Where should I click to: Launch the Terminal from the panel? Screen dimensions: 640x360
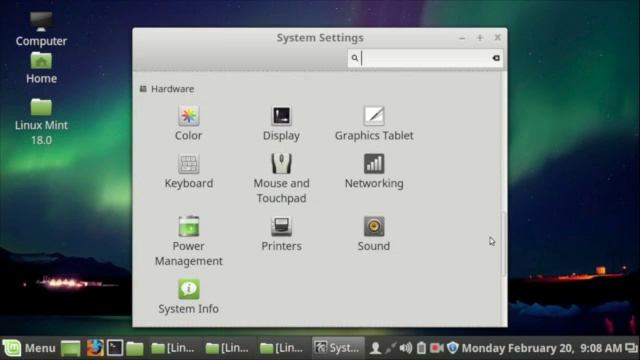(115, 348)
